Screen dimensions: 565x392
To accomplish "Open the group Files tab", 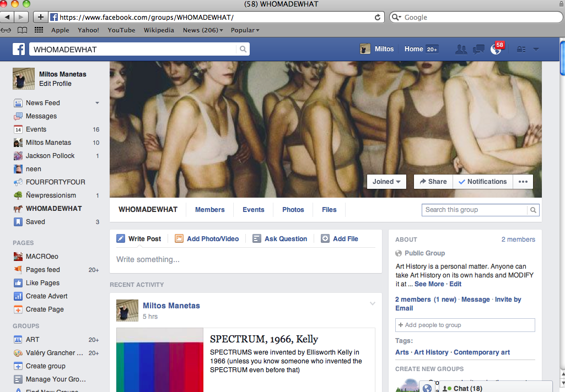I will tap(329, 210).
